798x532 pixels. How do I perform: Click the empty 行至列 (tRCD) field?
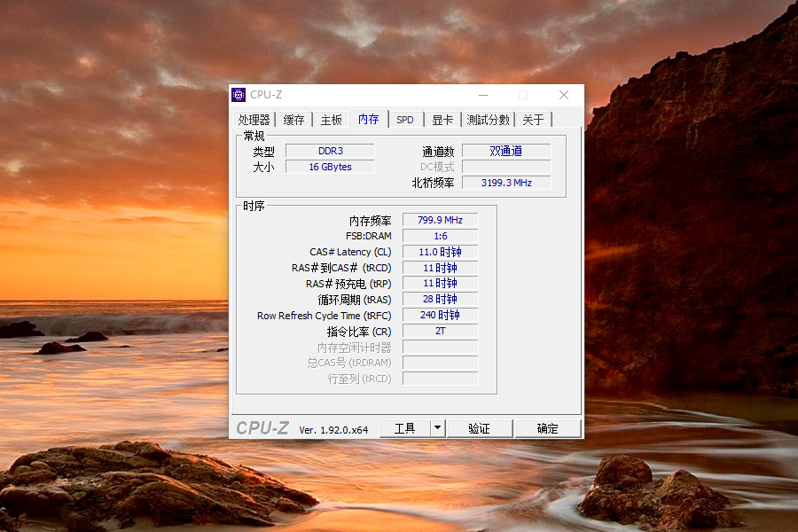(440, 379)
